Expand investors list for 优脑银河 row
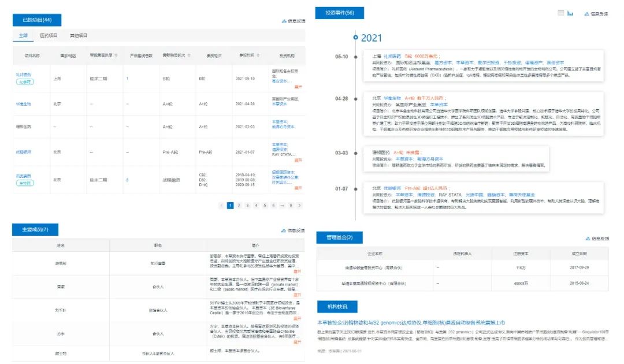The image size is (624, 364). coord(298,160)
